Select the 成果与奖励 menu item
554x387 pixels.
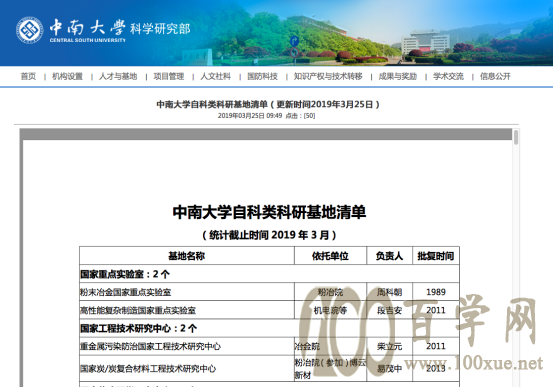coord(398,76)
